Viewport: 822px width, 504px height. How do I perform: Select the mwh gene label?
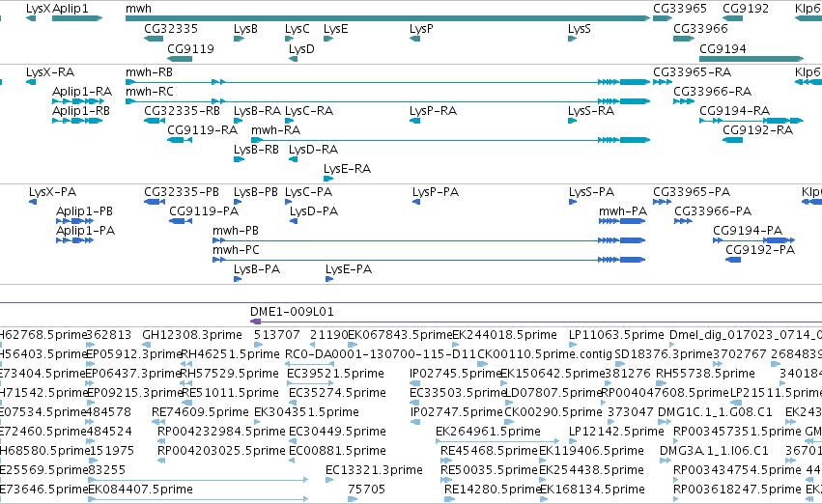click(138, 9)
